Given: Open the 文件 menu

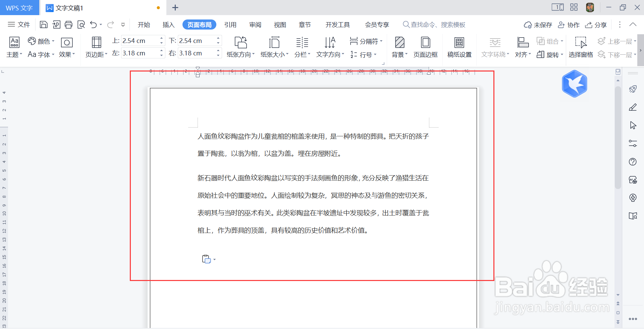Looking at the screenshot, I should 19,25.
